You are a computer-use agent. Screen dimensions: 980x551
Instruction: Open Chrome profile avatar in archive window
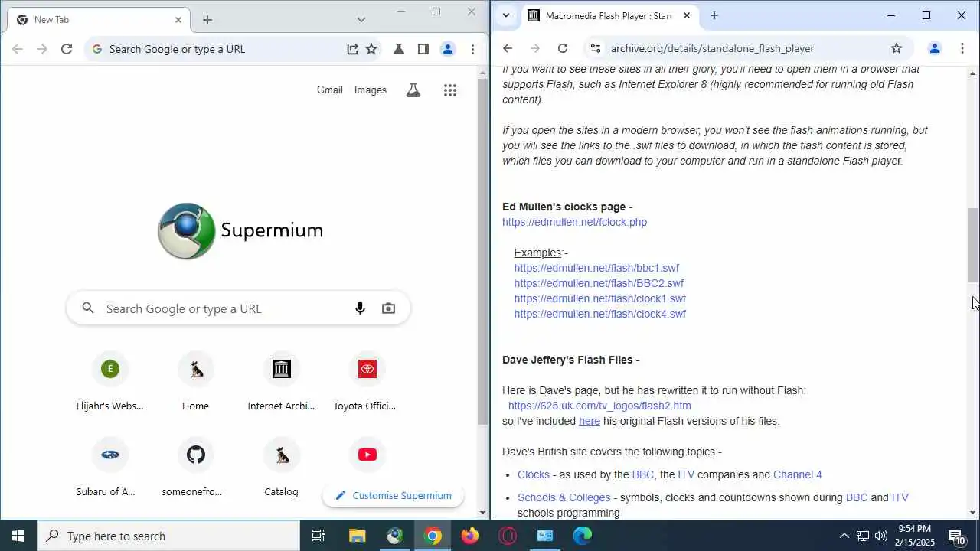tap(934, 48)
